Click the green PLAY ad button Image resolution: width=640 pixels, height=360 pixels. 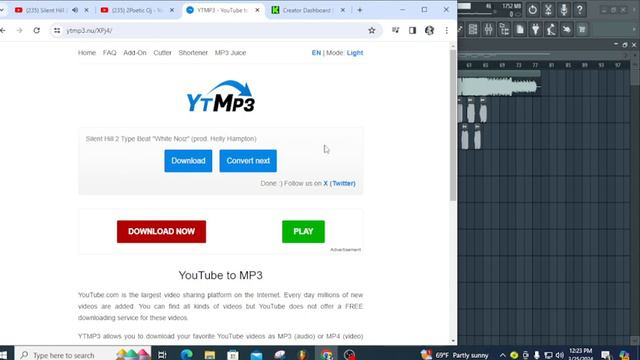click(x=303, y=231)
